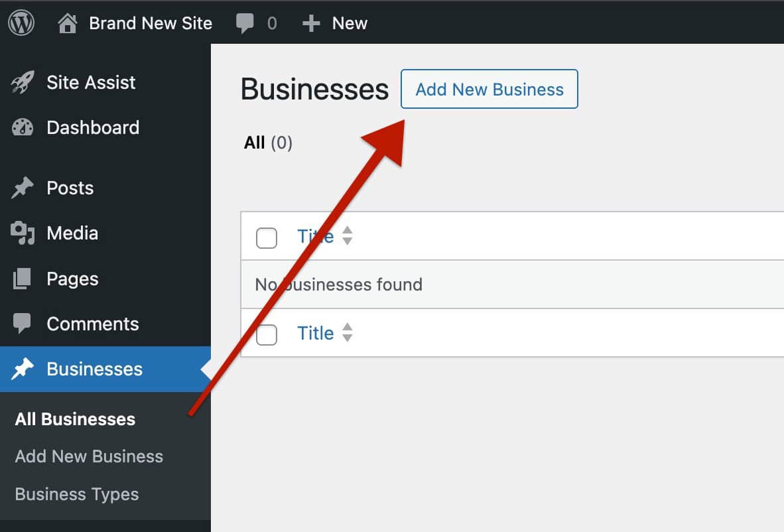Click the Comments speech bubble sidebar icon
This screenshot has width=784, height=532.
(x=22, y=323)
